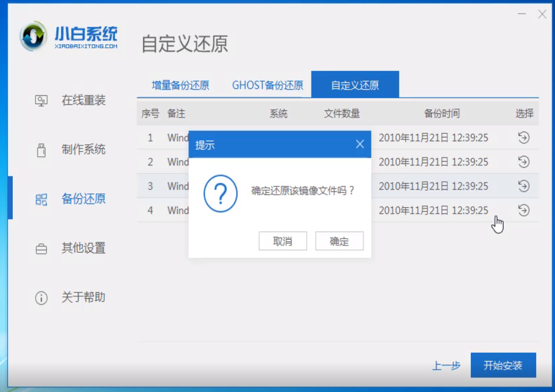Close the 提示 dialog with X
The height and width of the screenshot is (392, 555).
click(360, 145)
